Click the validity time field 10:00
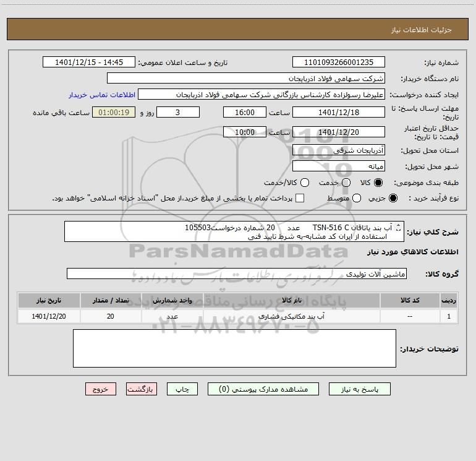Screen dimensions: 476x461 (x=245, y=132)
